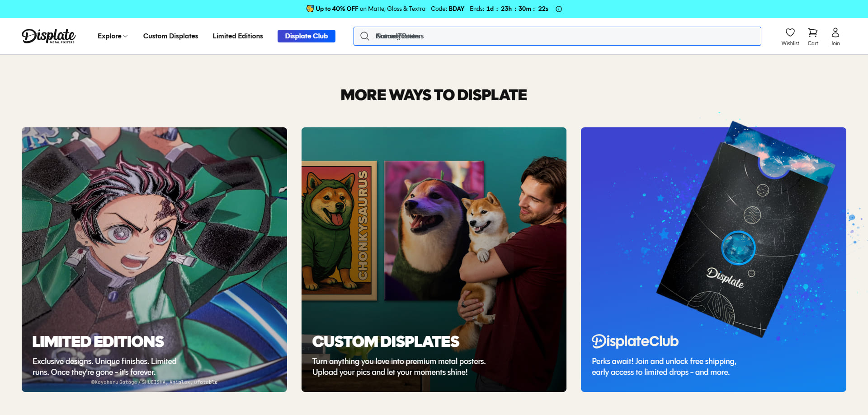This screenshot has height=415, width=868.
Task: Click the "LIMITED EDITIONS" card heading
Action: (x=98, y=341)
